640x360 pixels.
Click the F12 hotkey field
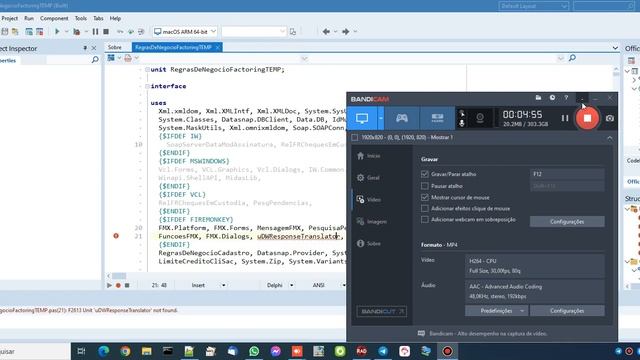click(x=567, y=174)
